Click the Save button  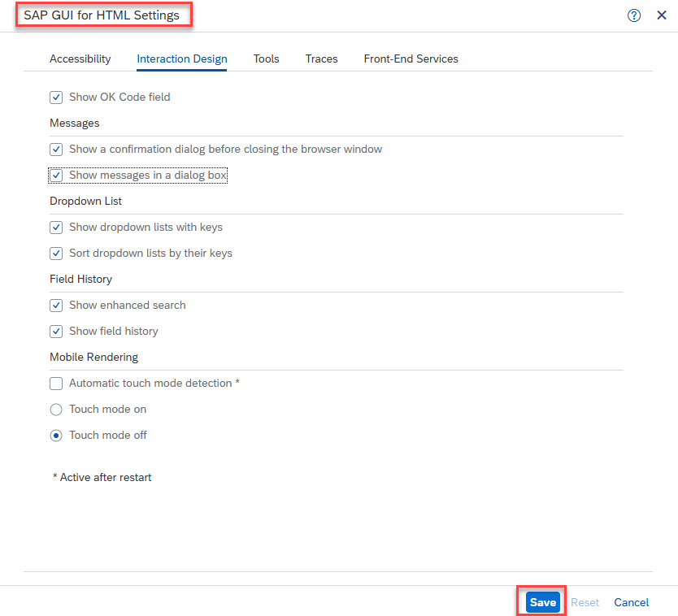543,602
